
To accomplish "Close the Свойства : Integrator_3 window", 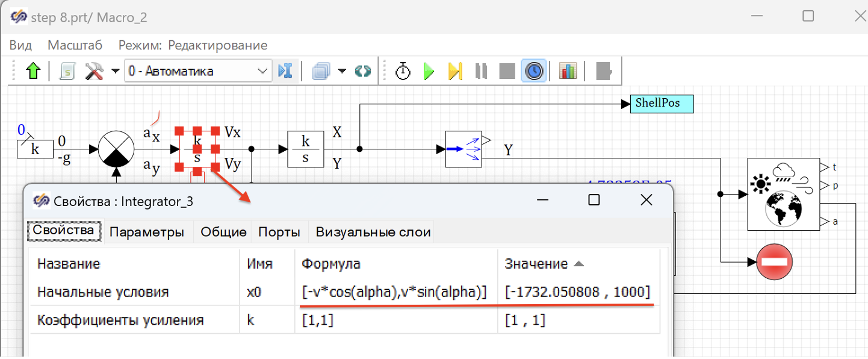I will (646, 200).
